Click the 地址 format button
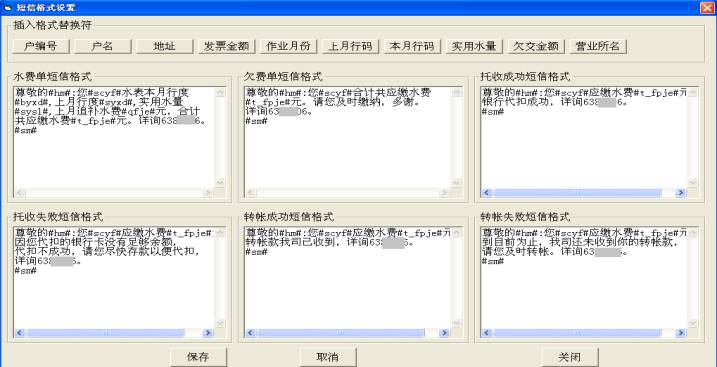Screen dimensions: 717x367 click(x=165, y=46)
